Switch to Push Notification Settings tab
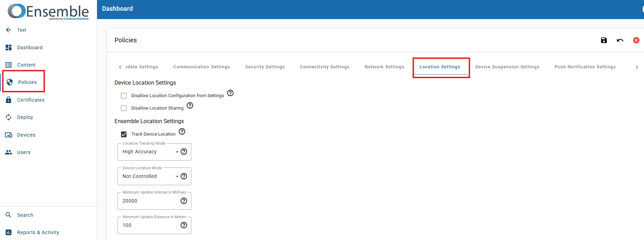644x240 pixels. (x=585, y=67)
